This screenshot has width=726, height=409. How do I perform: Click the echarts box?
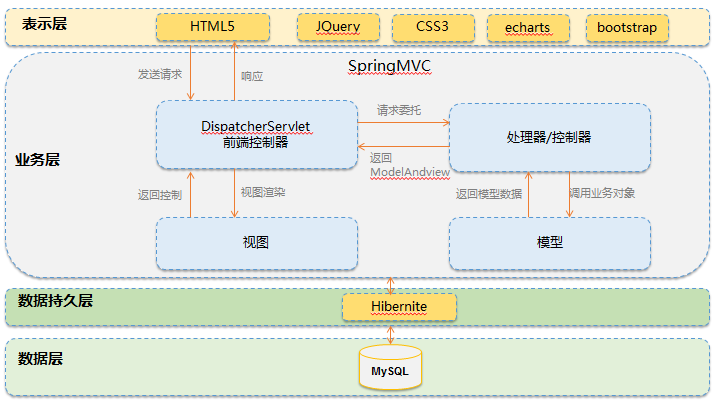coord(530,27)
